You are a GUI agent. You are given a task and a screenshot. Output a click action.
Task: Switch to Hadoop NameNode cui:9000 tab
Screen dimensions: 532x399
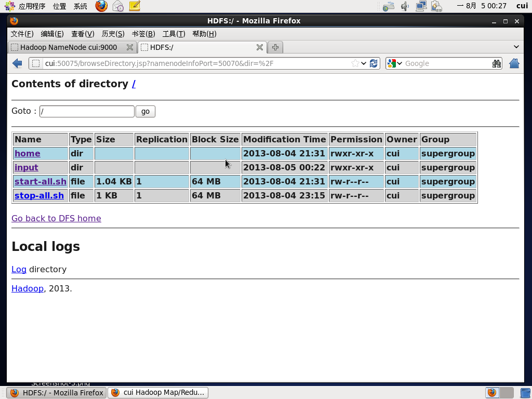coord(73,47)
